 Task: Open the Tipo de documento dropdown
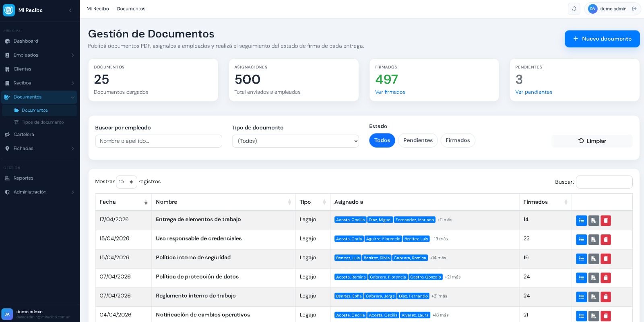coord(295,141)
